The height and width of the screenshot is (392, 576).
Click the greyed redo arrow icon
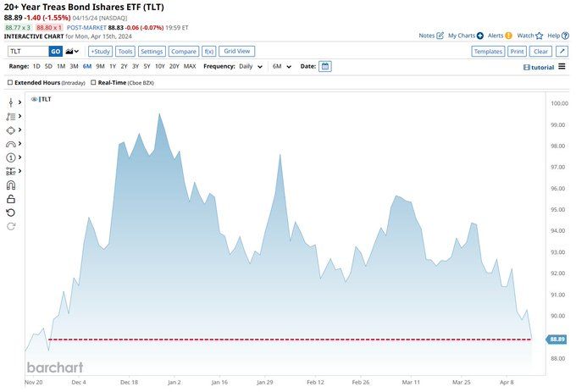(11, 226)
